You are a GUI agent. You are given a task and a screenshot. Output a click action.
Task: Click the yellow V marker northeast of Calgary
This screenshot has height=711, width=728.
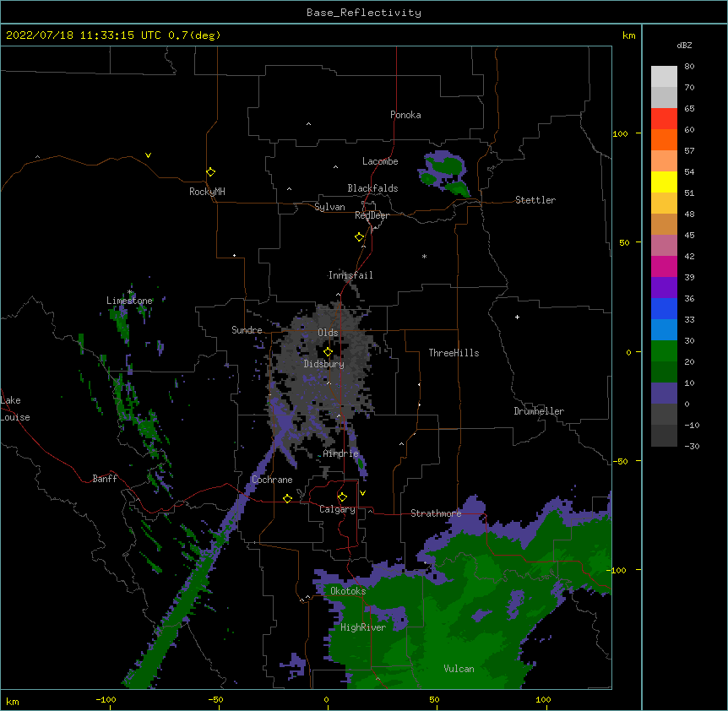click(362, 493)
